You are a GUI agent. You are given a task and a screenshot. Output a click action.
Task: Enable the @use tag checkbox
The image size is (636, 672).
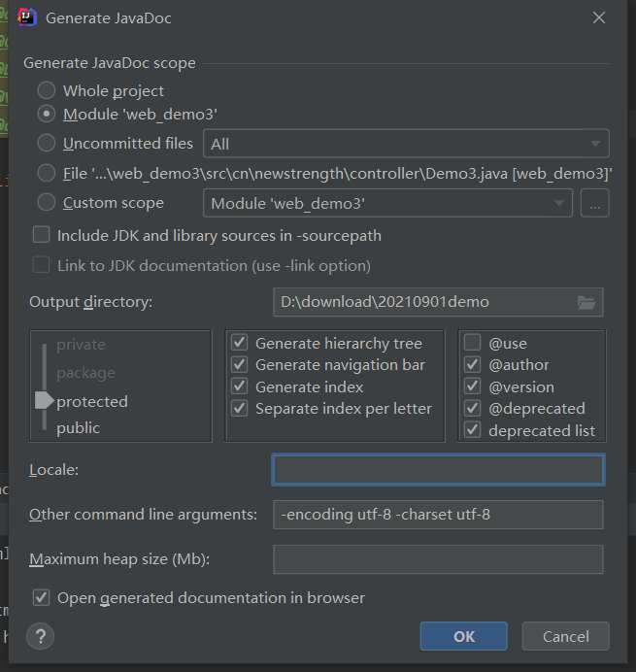click(472, 343)
